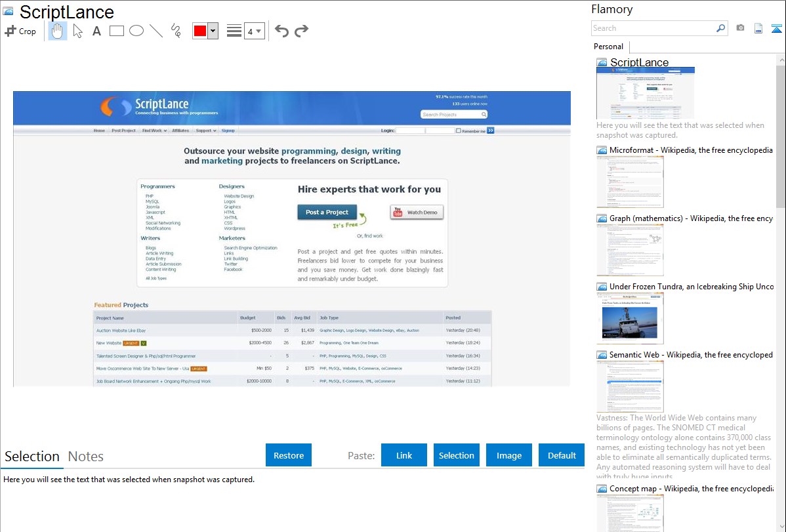Image resolution: width=786 pixels, height=532 pixels.
Task: Open the Microformat Wikipedia snapshot thumbnail
Action: point(630,182)
